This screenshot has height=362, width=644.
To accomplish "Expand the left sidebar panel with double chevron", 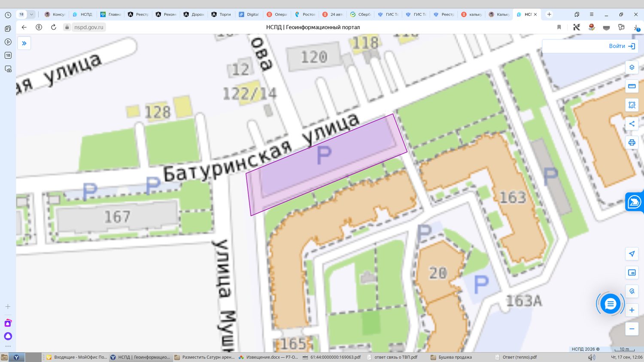I will (x=24, y=43).
